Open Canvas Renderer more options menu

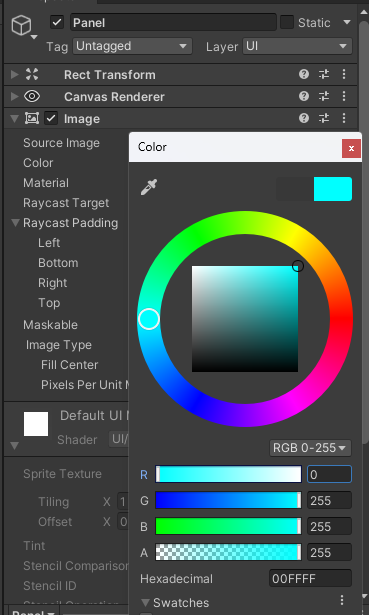(x=344, y=96)
